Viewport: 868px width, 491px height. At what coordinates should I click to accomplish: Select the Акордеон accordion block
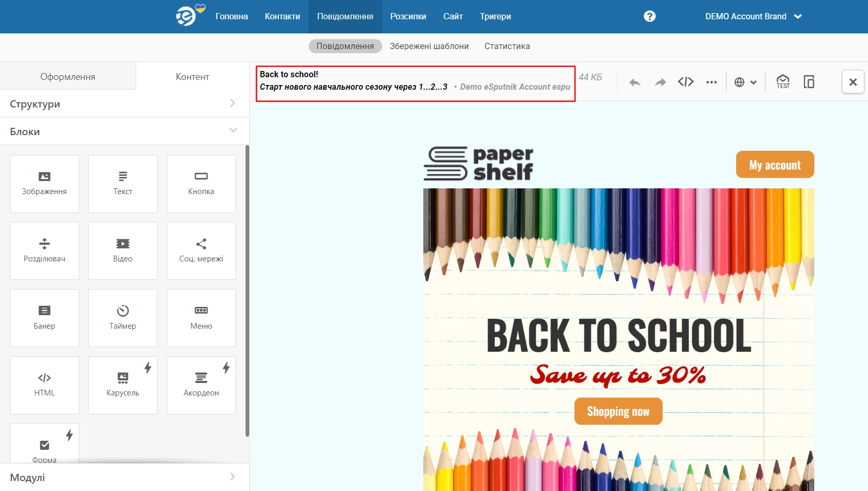point(201,385)
